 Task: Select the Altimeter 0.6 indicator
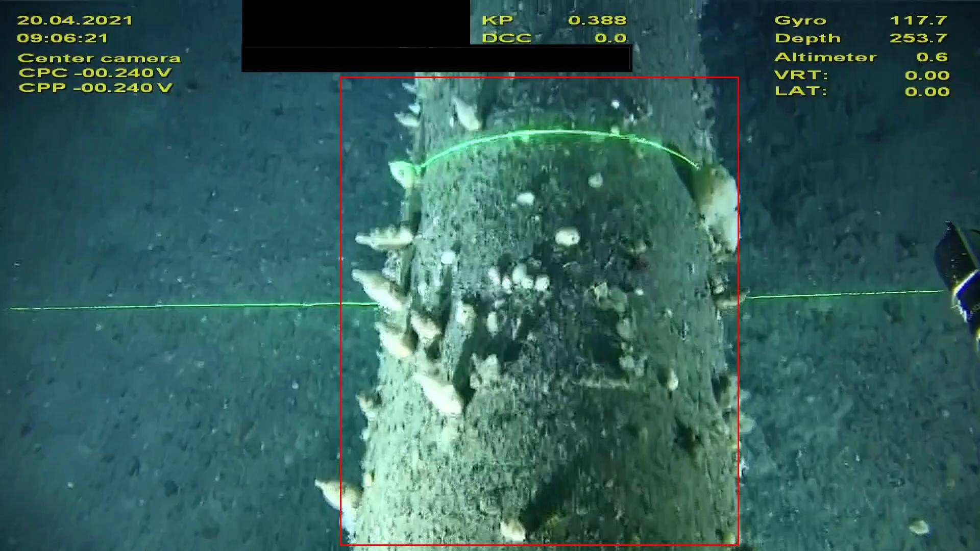[857, 56]
